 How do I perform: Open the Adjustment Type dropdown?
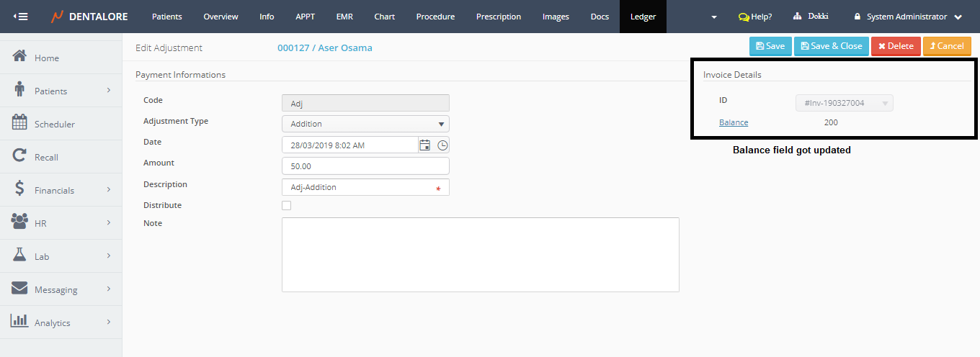(365, 124)
